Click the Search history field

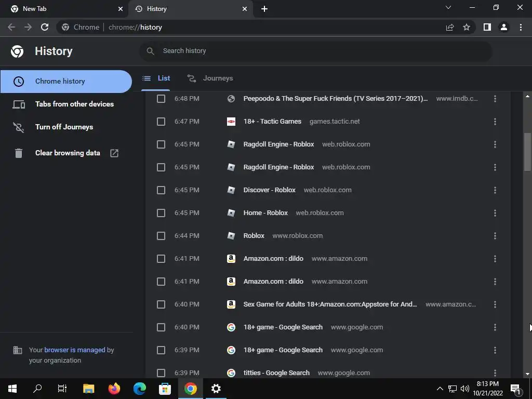click(x=315, y=51)
